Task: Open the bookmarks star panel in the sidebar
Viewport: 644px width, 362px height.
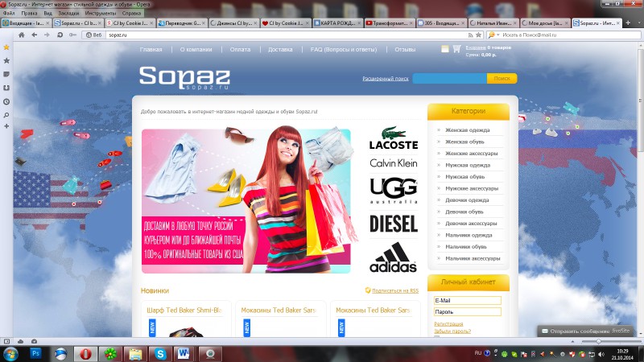Action: [x=6, y=61]
